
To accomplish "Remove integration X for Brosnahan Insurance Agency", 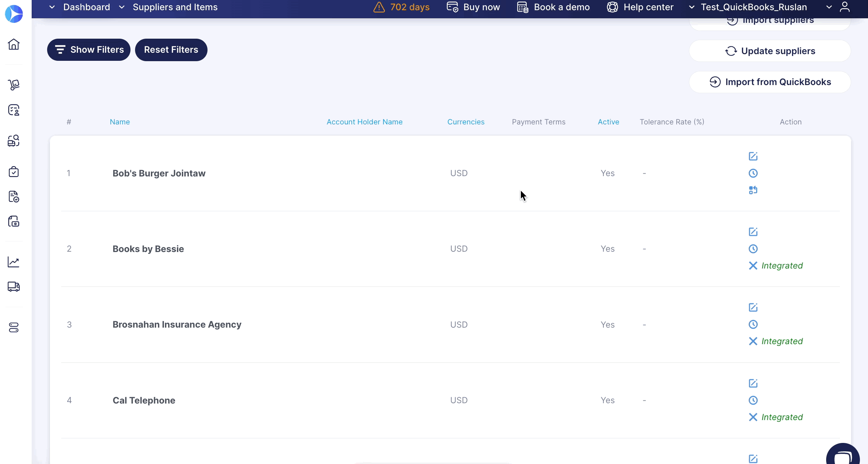I will pyautogui.click(x=753, y=341).
